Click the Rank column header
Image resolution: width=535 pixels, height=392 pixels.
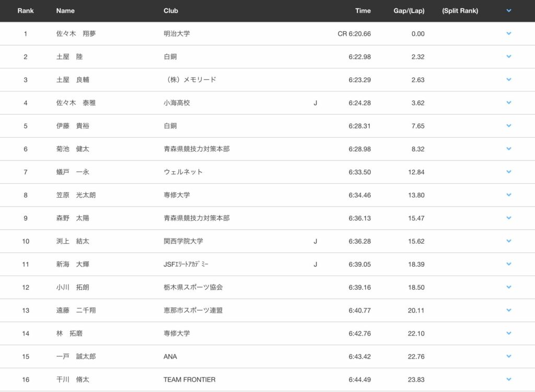point(26,10)
